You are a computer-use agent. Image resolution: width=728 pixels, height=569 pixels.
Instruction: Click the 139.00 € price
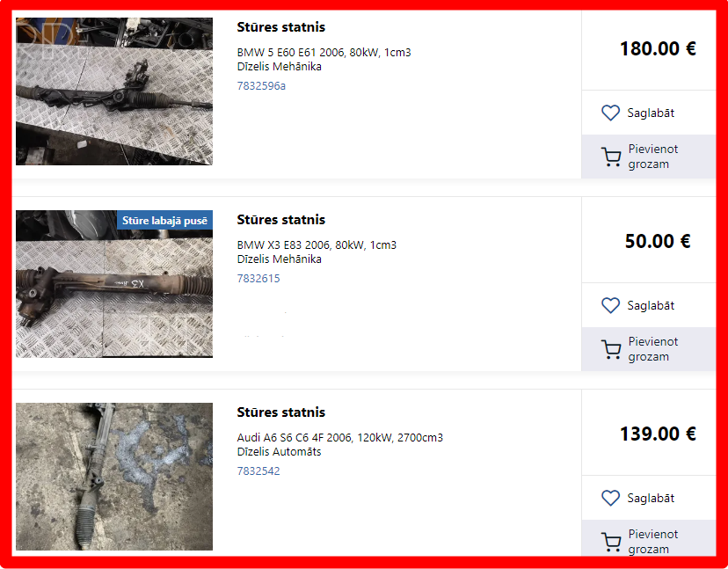(x=658, y=434)
